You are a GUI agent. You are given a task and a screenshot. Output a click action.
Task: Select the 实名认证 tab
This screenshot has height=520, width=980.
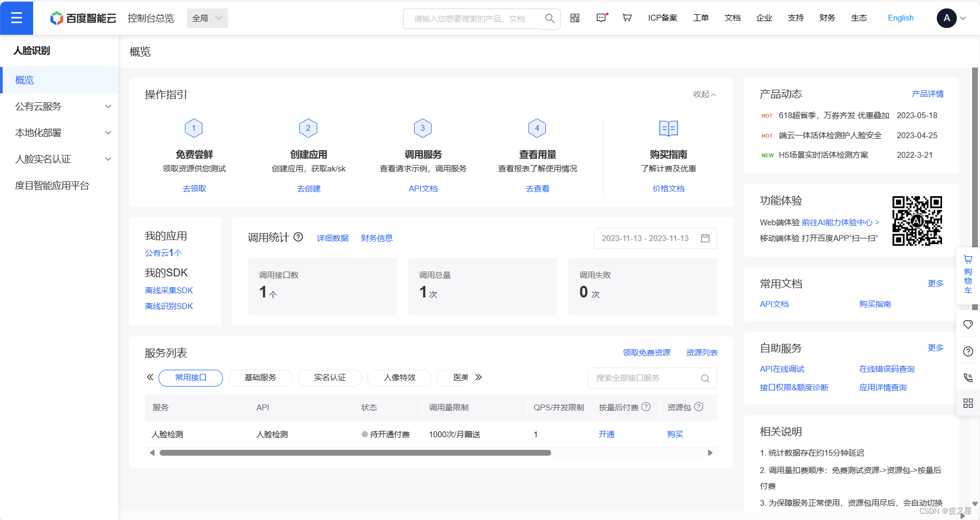point(330,378)
